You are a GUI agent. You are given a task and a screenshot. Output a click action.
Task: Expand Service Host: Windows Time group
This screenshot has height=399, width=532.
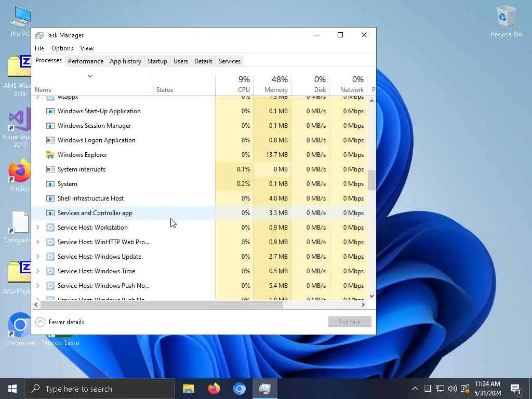[x=37, y=271]
